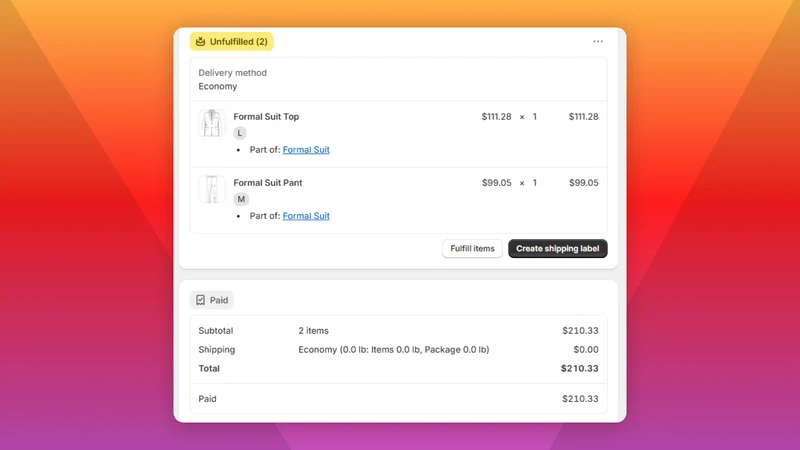Click the receipt checkmark icon beside Paid
The height and width of the screenshot is (450, 800).
click(201, 300)
